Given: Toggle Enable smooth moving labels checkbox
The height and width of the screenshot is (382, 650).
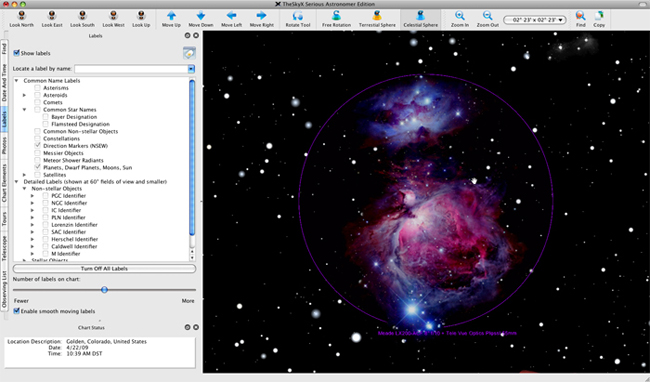Looking at the screenshot, I should [17, 311].
